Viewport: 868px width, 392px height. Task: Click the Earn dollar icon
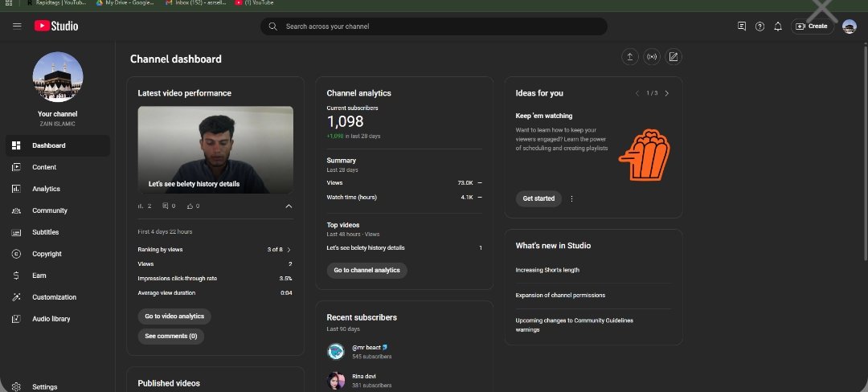(x=16, y=276)
